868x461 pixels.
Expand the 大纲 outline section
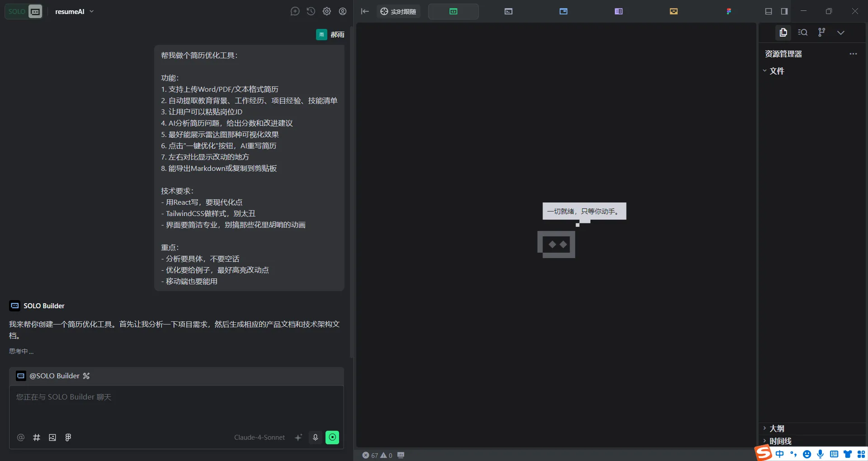tap(777, 428)
